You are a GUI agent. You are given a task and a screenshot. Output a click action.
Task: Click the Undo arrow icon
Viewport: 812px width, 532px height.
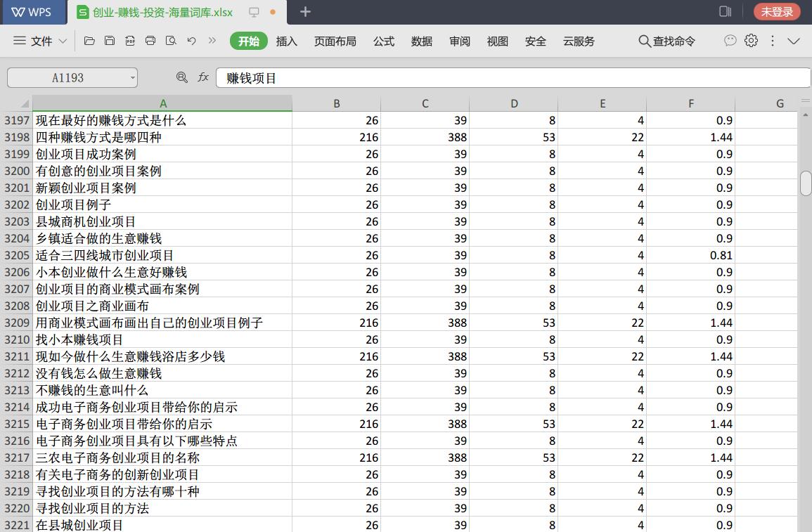pos(192,41)
